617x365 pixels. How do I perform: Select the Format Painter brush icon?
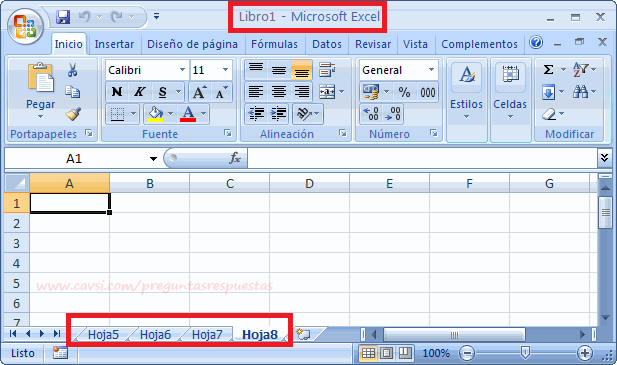click(73, 114)
